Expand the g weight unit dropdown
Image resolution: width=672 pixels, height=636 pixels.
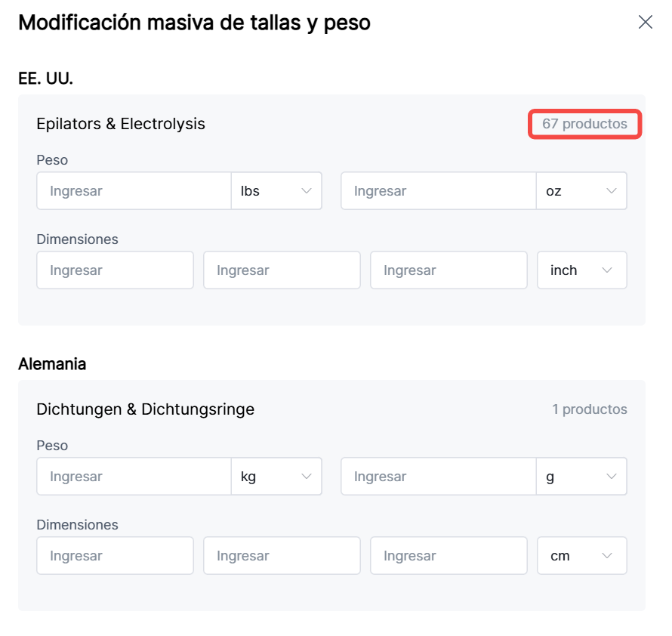click(x=581, y=477)
